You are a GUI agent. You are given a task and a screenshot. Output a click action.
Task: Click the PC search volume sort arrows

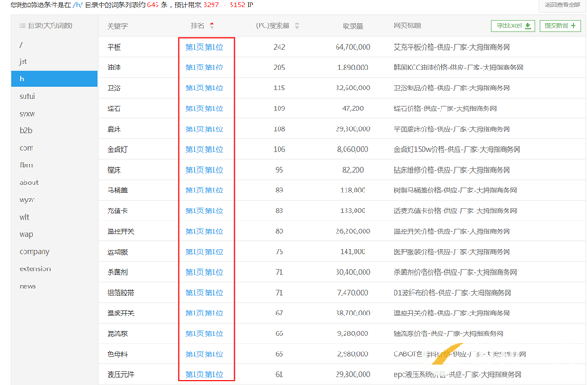pos(297,25)
